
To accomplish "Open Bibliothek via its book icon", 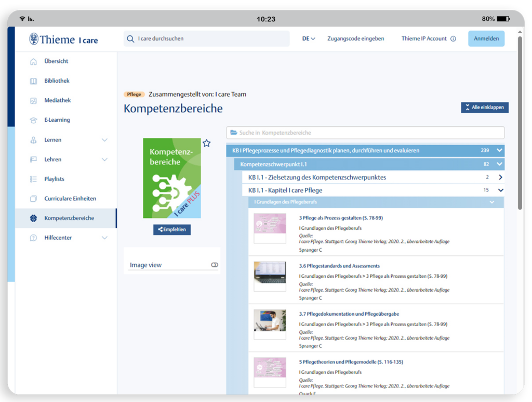I will coord(34,81).
